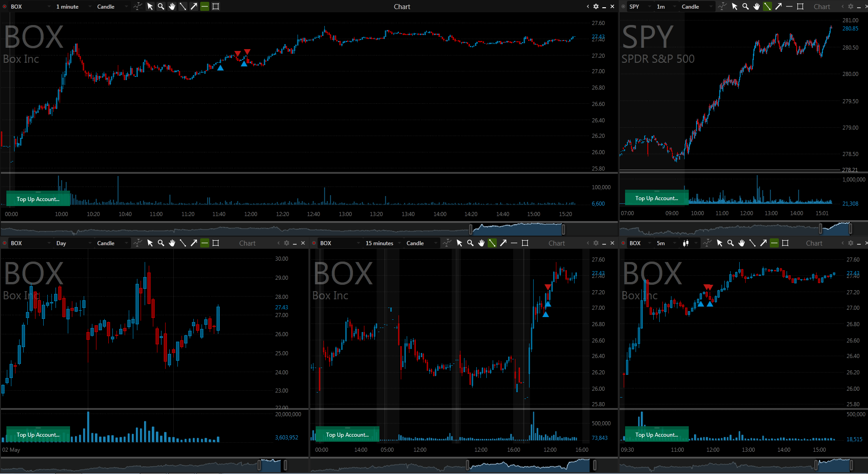868x474 pixels.
Task: Click time range navigator under BOX 1 minute chart
Action: 309,229
